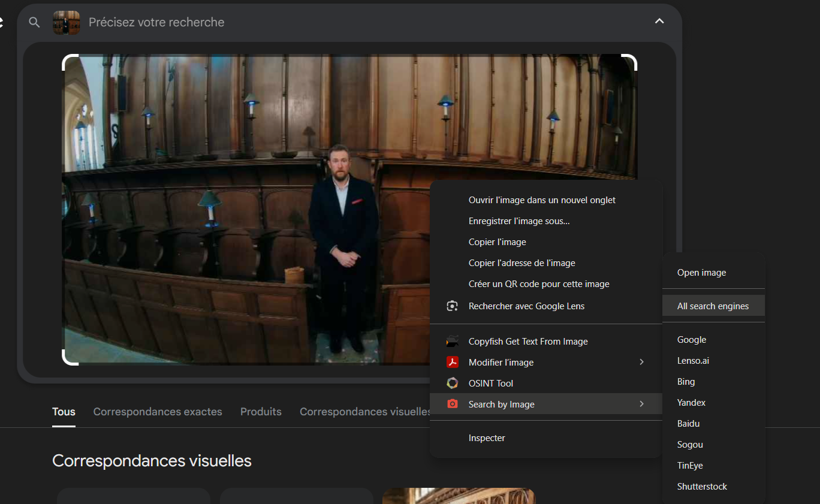Expand the Modifier l'image submenu arrow

[x=641, y=363]
